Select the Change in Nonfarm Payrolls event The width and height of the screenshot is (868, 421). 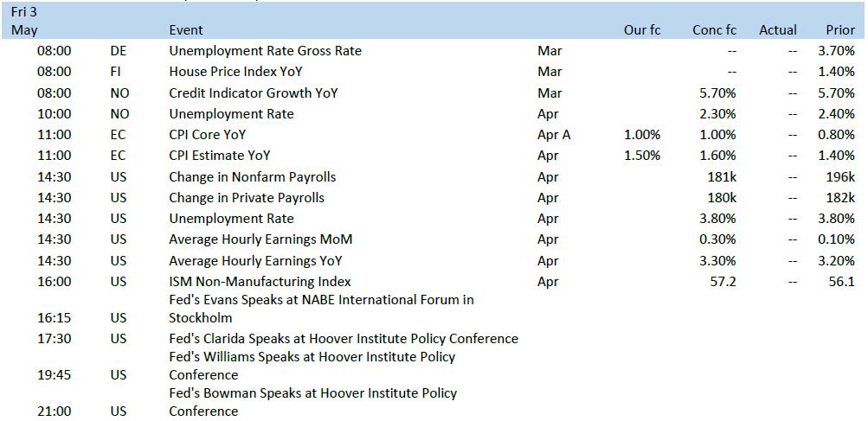pyautogui.click(x=253, y=177)
